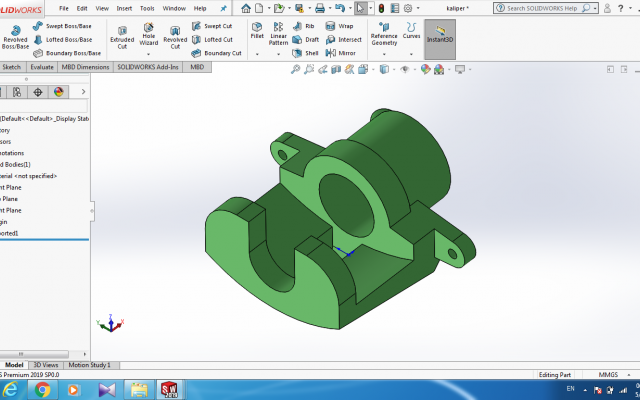
Task: Select Revolved Cut tool
Action: pos(175,38)
